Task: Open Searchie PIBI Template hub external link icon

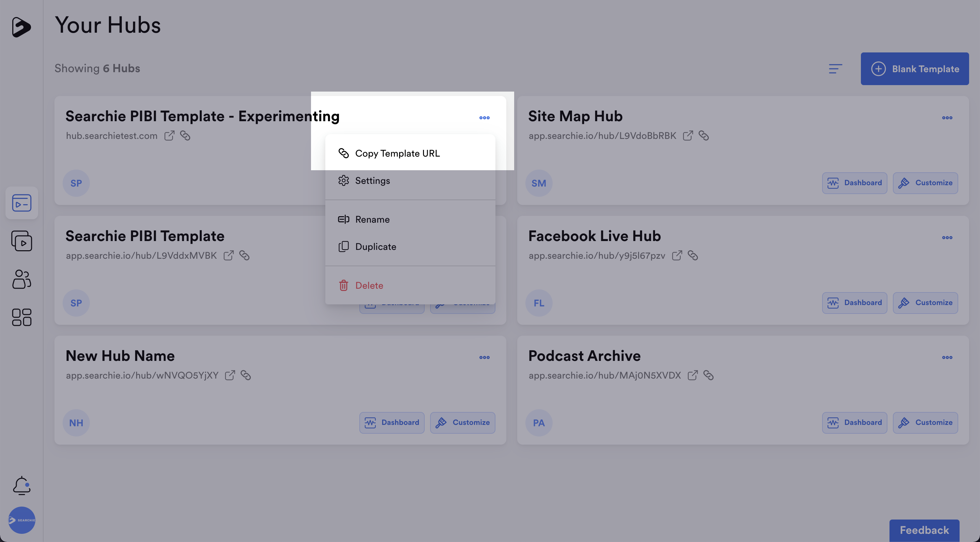Action: [229, 255]
